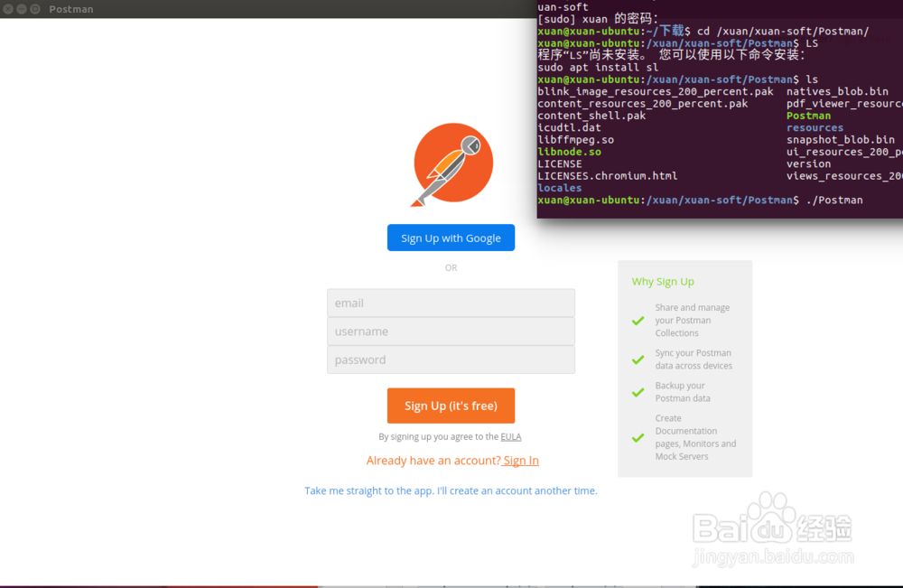Click the Sign In link
Image resolution: width=903 pixels, height=588 pixels.
click(x=521, y=460)
